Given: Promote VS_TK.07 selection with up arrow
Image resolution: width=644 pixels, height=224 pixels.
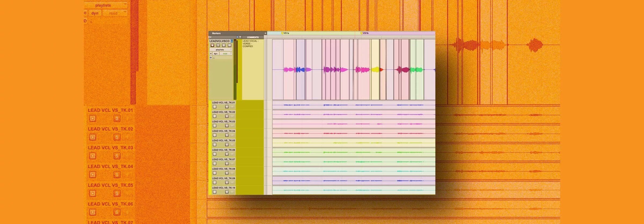Looking at the screenshot, I should [232, 163].
